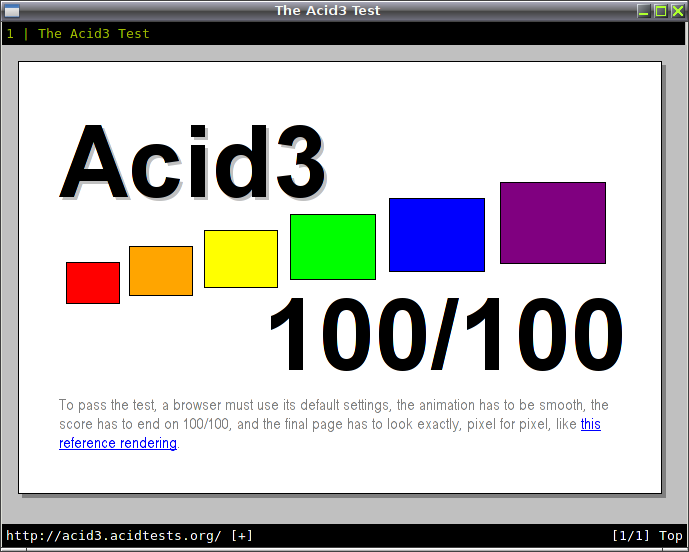Image resolution: width=689 pixels, height=552 pixels.
Task: Click the yellow rectangle
Action: coord(241,259)
